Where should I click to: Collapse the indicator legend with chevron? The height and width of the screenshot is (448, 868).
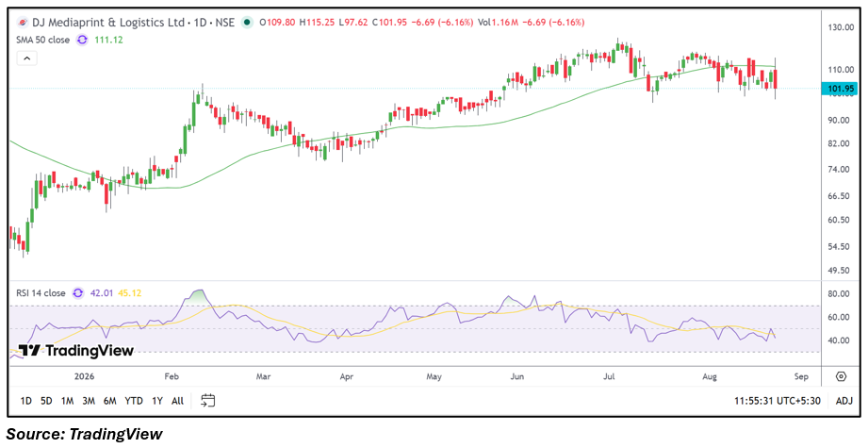pos(27,58)
